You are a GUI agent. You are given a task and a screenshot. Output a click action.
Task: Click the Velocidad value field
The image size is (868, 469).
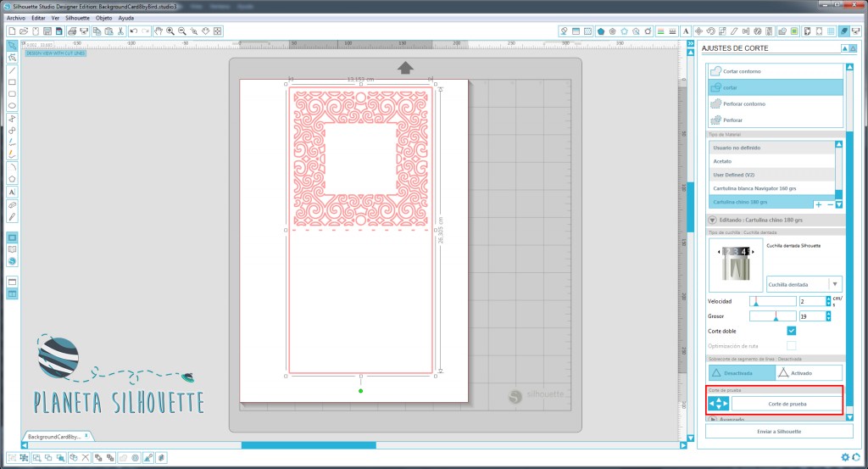coord(812,301)
